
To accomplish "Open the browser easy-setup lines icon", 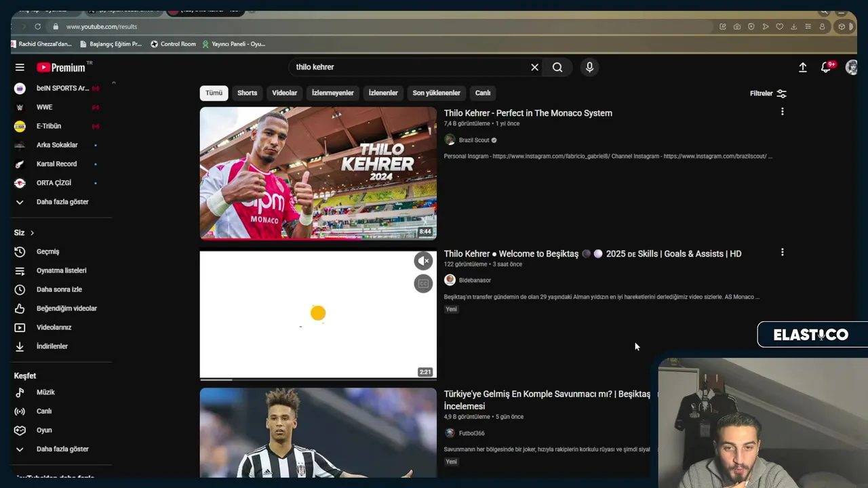I will 808,26.
